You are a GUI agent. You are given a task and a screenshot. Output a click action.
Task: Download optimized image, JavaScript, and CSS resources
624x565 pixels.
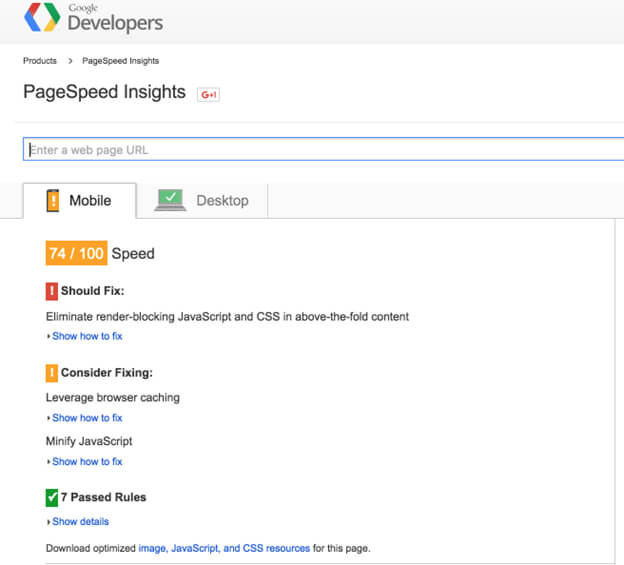pyautogui.click(x=224, y=548)
